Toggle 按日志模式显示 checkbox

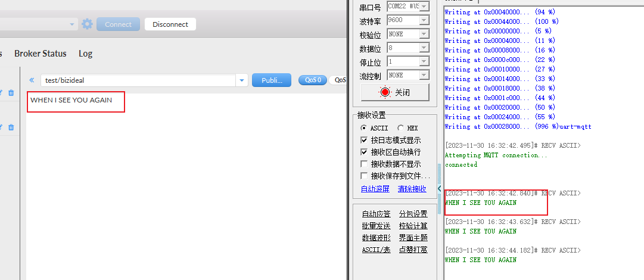point(364,140)
